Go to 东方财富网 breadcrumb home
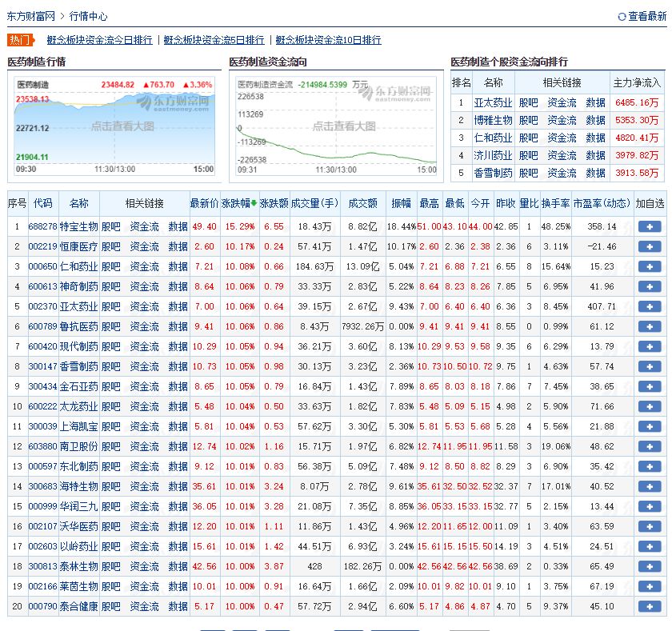The image size is (672, 631). 31,16
